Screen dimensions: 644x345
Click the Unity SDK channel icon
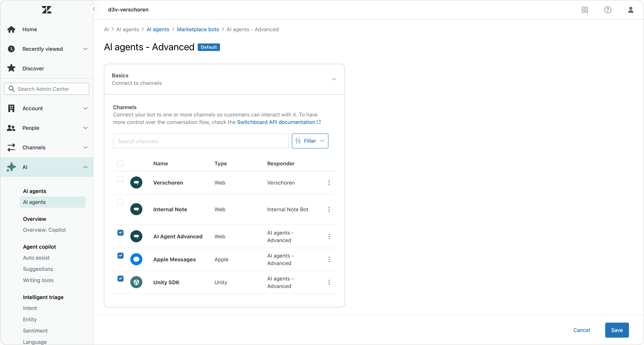[x=136, y=282]
